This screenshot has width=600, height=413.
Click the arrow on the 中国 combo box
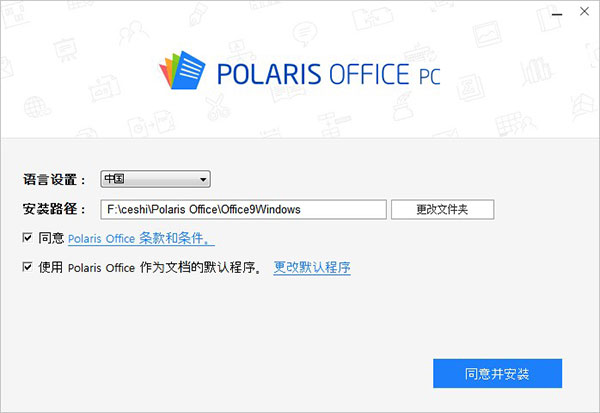point(203,179)
